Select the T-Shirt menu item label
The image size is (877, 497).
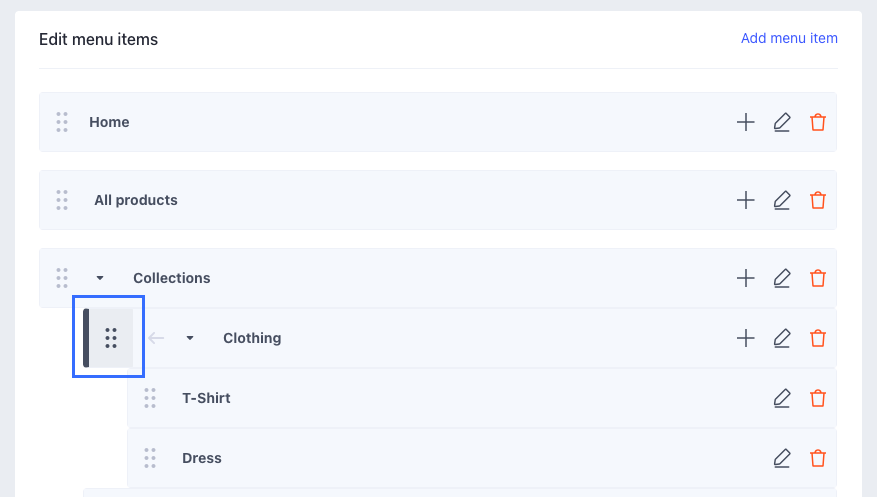[206, 398]
